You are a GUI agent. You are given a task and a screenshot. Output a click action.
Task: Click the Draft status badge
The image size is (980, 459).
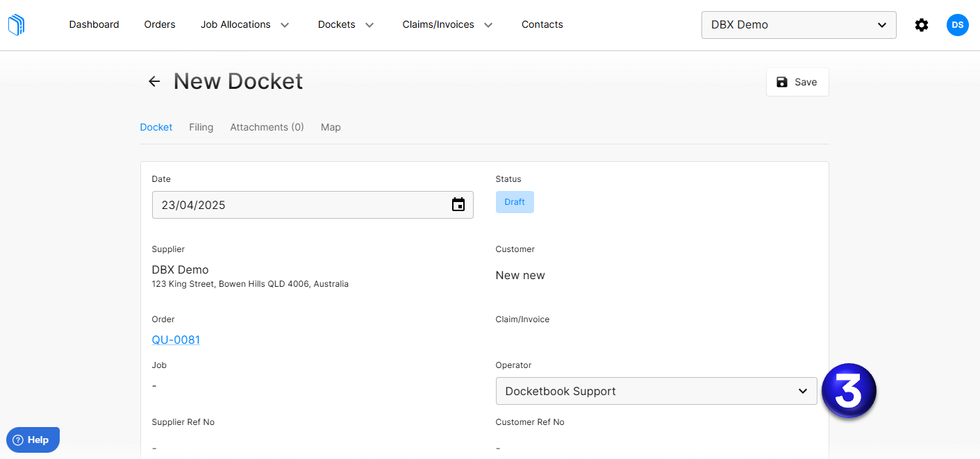click(515, 201)
